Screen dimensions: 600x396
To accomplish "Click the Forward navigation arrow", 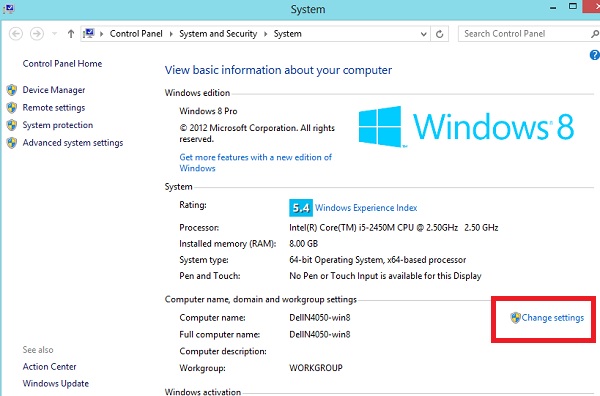I will 37,34.
